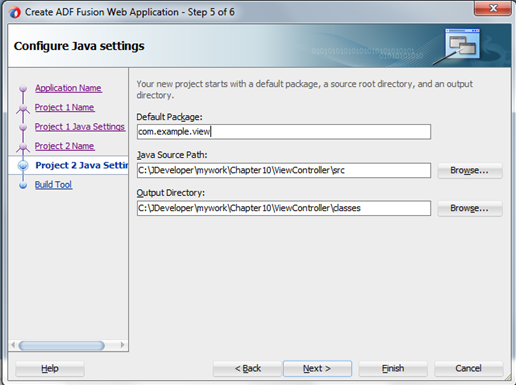Click the JDeveloper icon in title bar
The width and height of the screenshot is (516, 385).
[14, 13]
